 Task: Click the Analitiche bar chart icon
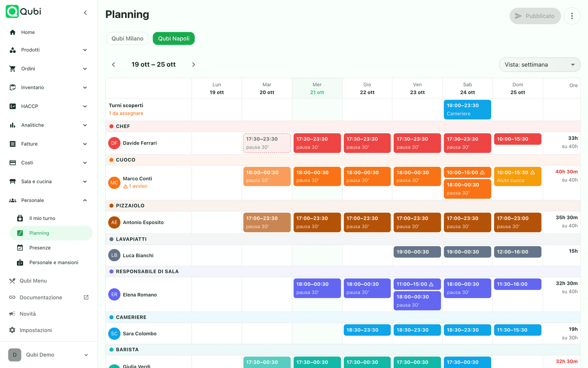(x=13, y=125)
